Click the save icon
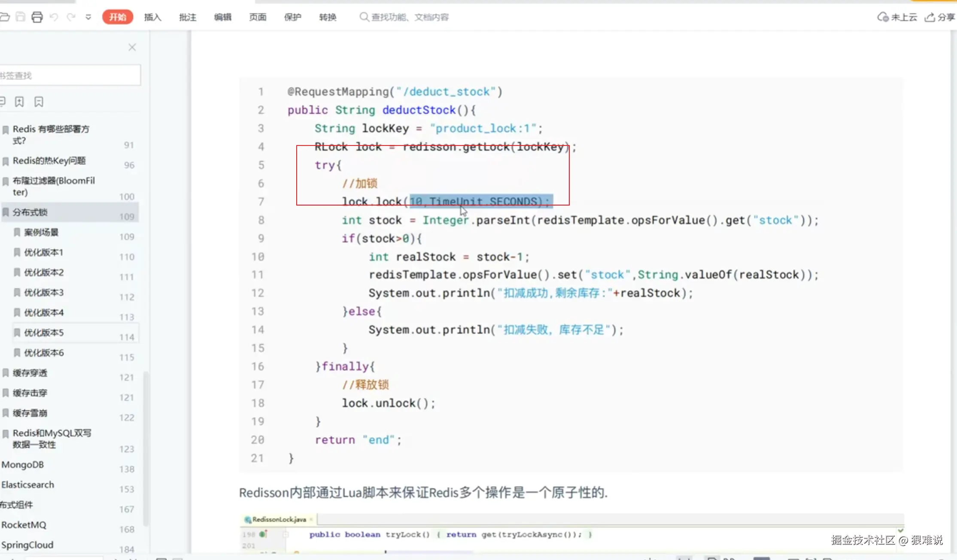957x560 pixels. (x=20, y=17)
